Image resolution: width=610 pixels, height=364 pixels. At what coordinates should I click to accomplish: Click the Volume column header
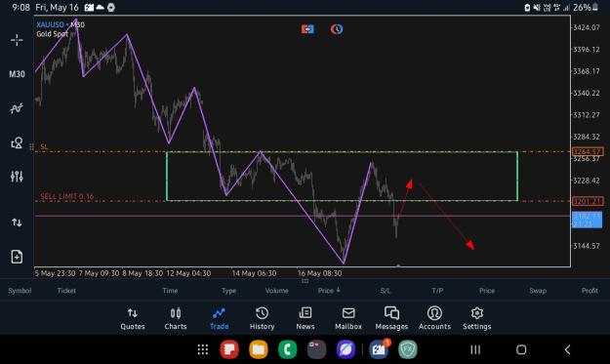click(x=276, y=291)
